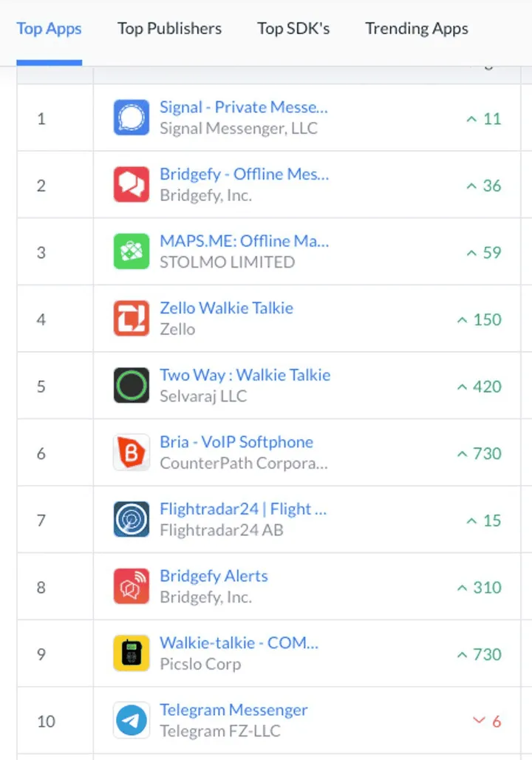This screenshot has width=532, height=760.
Task: Click the Picslo Walkie-talkie app icon
Action: pos(132,654)
